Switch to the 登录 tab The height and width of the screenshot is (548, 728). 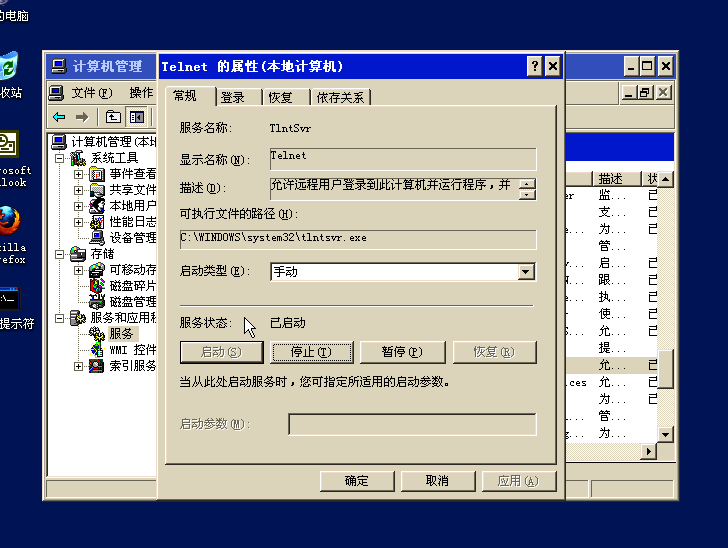coord(239,98)
